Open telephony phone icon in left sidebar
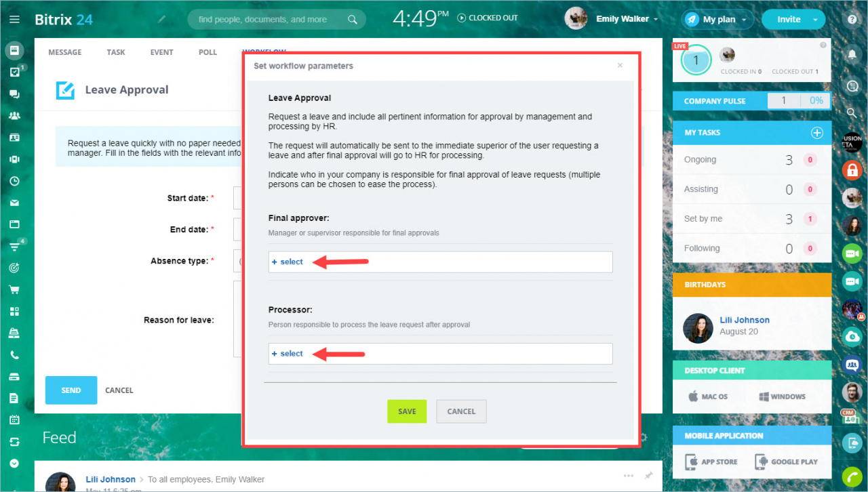Image resolution: width=868 pixels, height=492 pixels. click(x=14, y=355)
